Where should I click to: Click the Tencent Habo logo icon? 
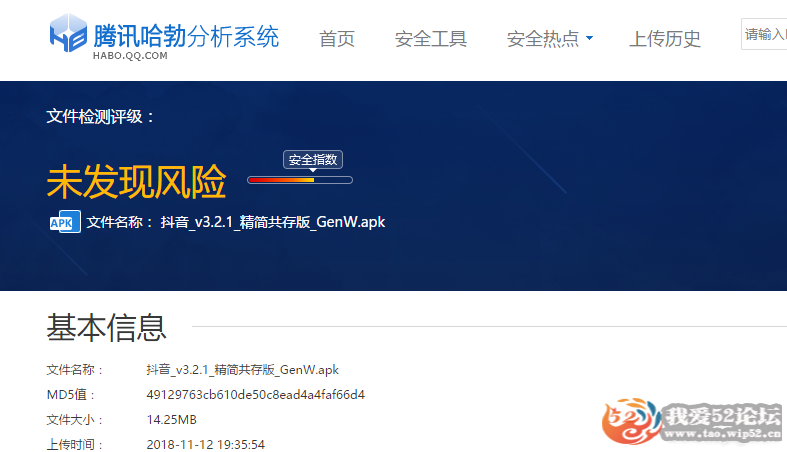tap(68, 33)
